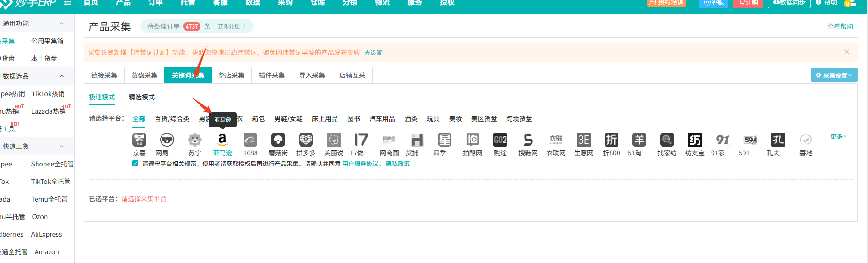Filter platforms by 汽车用品 category
Image resolution: width=868 pixels, height=263 pixels.
[x=382, y=119]
